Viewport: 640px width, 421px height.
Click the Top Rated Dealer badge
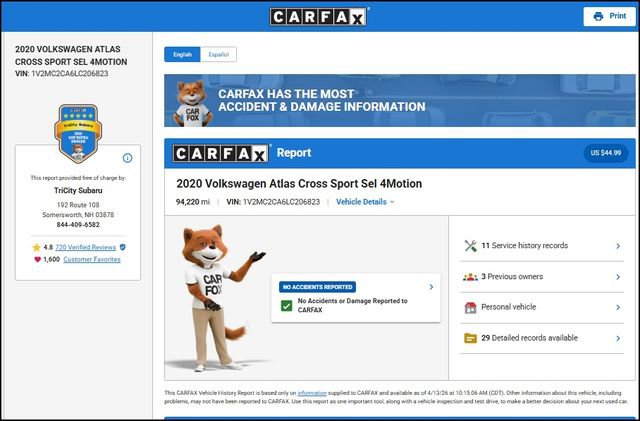[x=78, y=132]
